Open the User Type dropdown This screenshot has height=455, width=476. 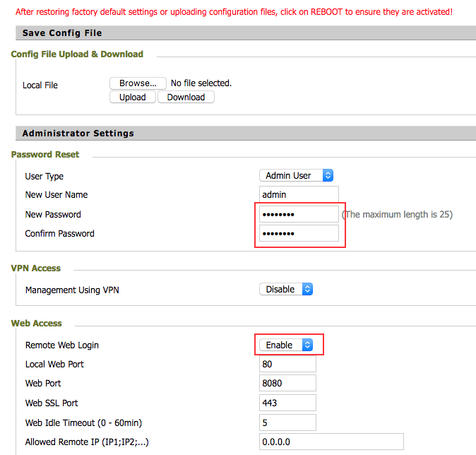pyautogui.click(x=296, y=176)
